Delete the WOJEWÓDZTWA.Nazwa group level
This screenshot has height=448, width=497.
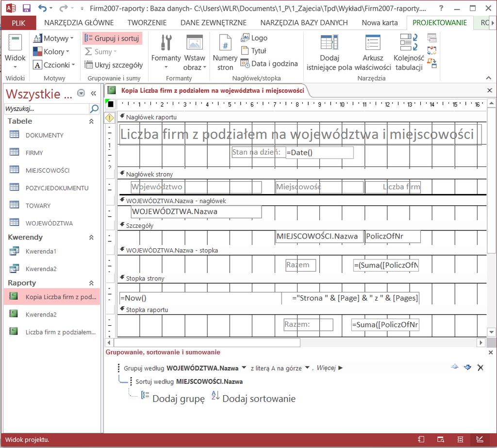pos(480,367)
